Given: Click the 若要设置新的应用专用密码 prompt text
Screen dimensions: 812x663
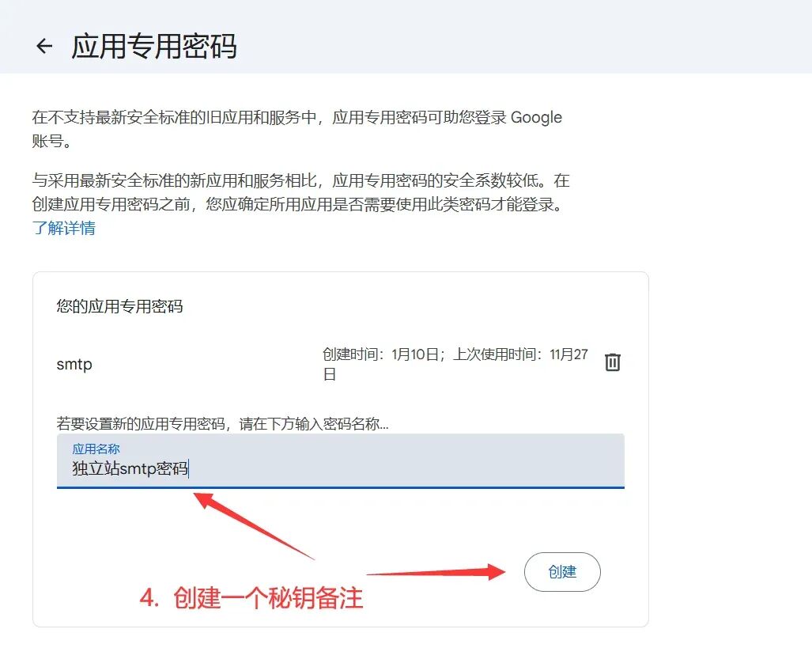Looking at the screenshot, I should (223, 424).
